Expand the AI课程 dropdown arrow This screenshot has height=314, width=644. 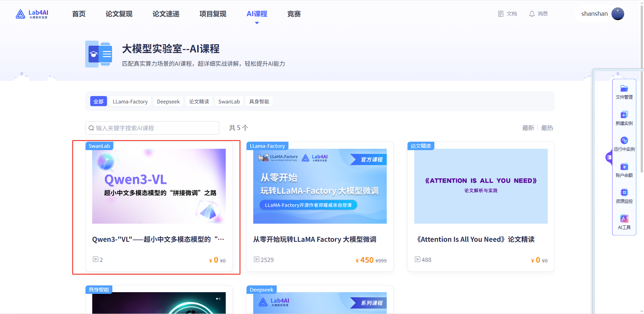(257, 23)
